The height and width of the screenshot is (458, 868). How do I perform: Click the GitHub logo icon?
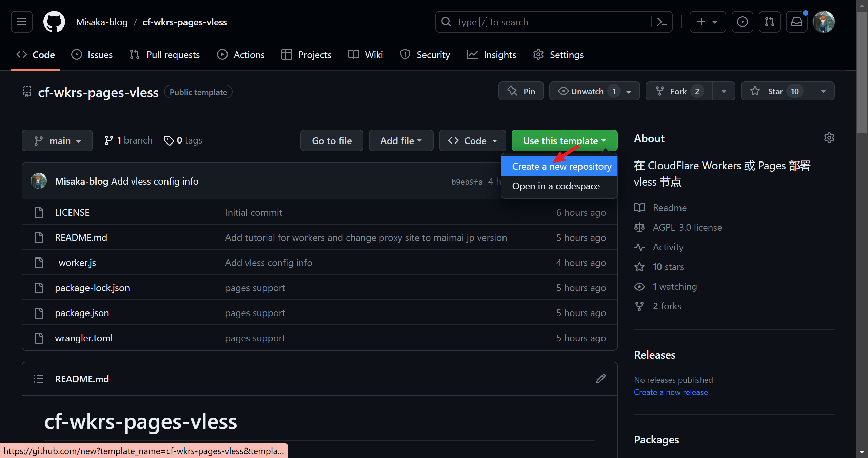[x=54, y=22]
